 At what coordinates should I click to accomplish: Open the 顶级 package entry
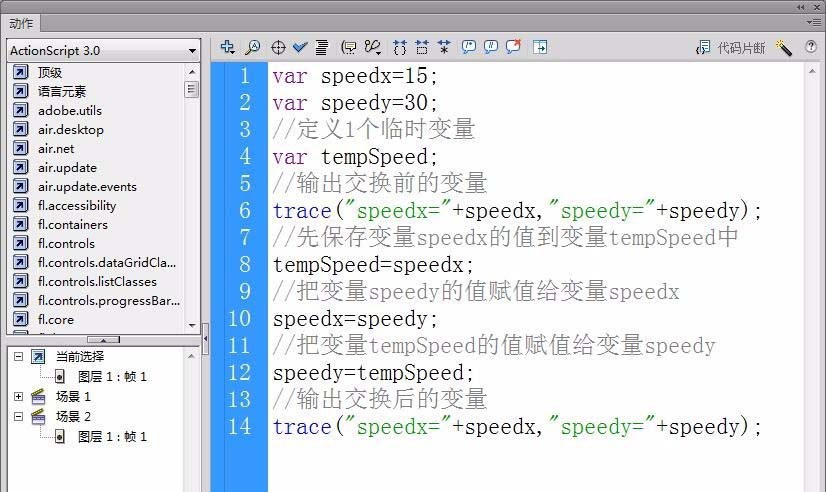click(50, 72)
